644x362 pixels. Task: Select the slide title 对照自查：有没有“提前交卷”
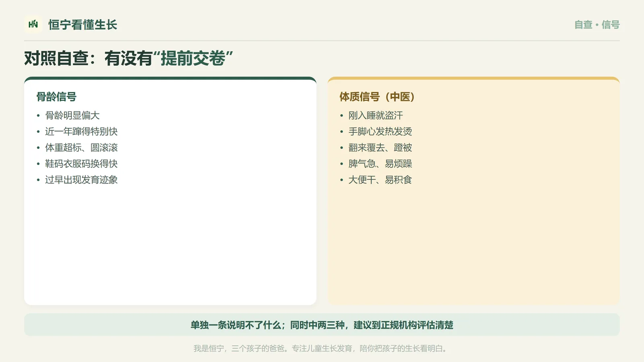point(128,59)
